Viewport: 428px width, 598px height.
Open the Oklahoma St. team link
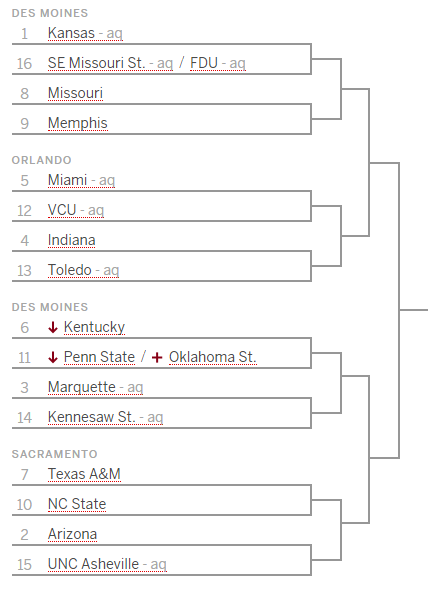pyautogui.click(x=212, y=357)
